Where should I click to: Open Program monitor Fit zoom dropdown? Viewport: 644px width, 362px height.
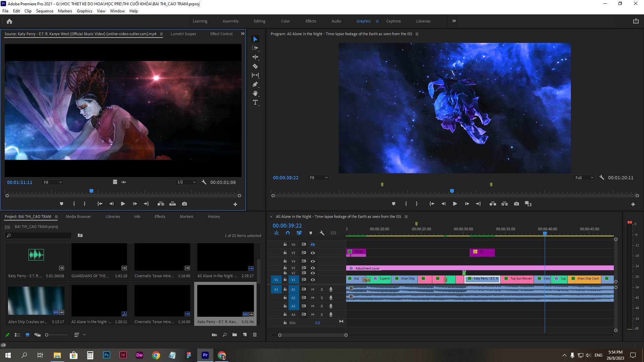click(x=318, y=178)
